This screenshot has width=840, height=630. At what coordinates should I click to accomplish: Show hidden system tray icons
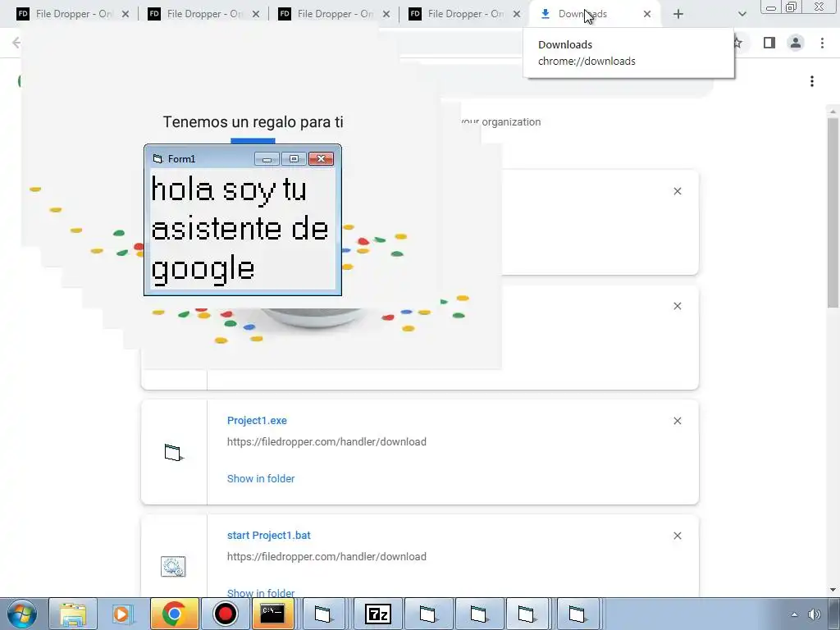pyautogui.click(x=794, y=614)
